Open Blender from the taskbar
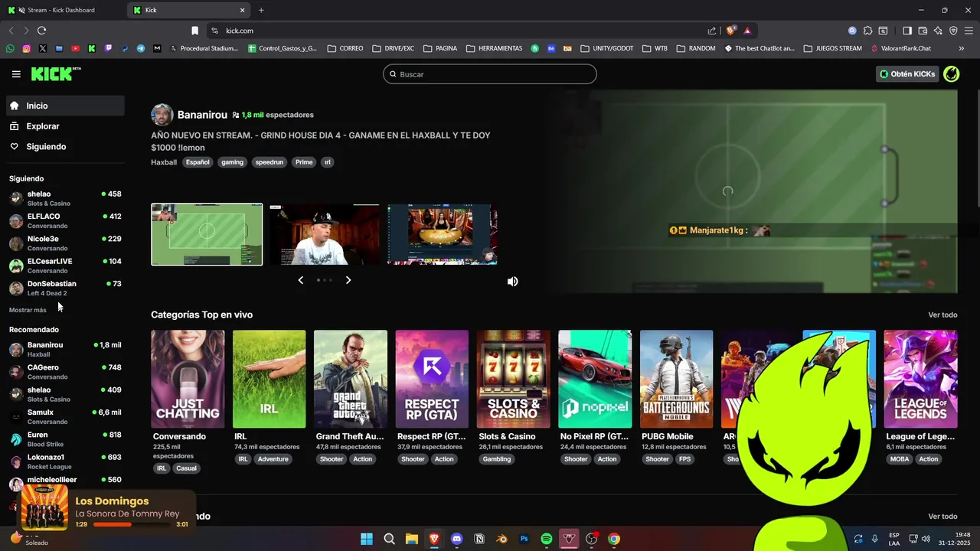The image size is (980, 551). click(x=501, y=539)
